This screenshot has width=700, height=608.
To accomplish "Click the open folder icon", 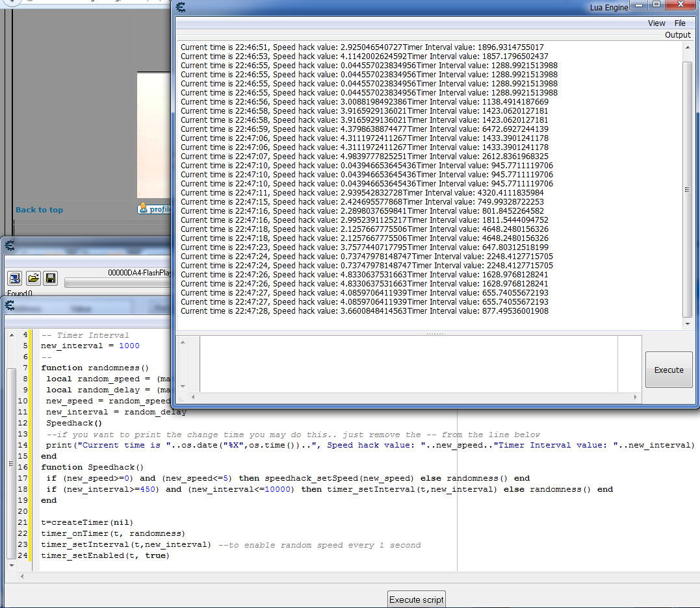I will tap(32, 279).
